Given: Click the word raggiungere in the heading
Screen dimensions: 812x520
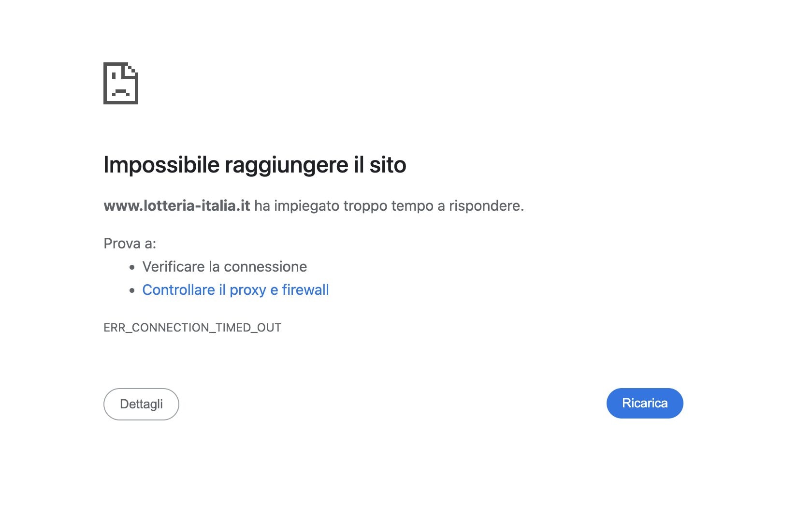Looking at the screenshot, I should (x=287, y=165).
